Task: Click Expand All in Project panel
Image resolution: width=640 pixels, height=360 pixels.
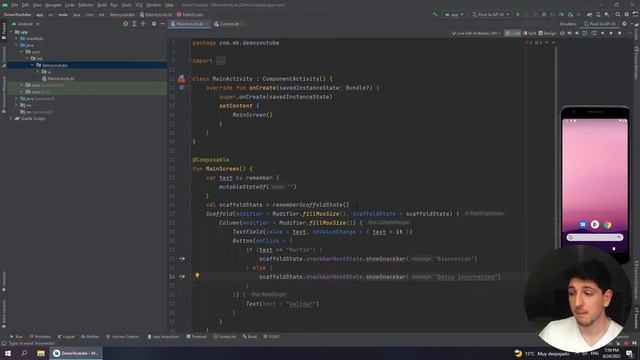Action: click(134, 24)
